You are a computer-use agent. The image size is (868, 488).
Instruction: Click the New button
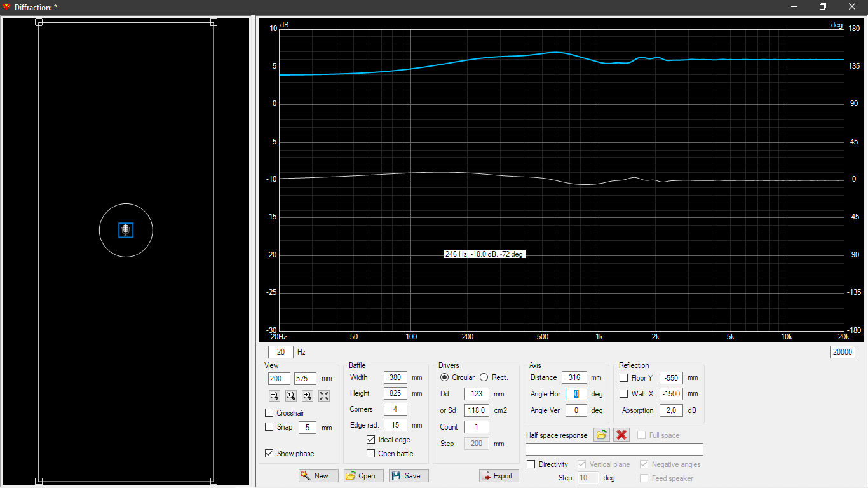318,475
